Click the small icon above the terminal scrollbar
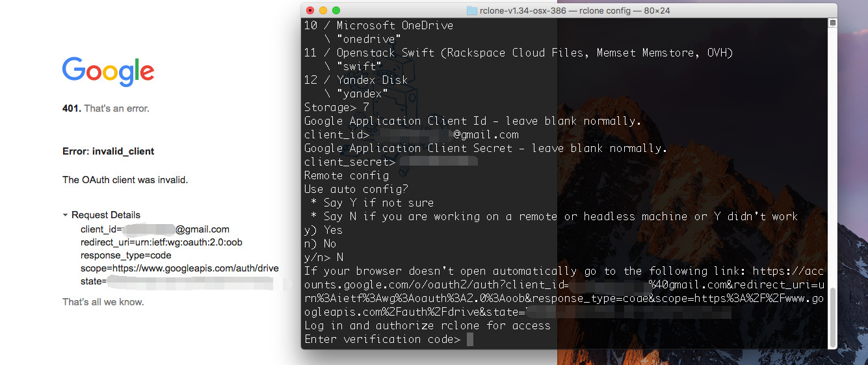 click(x=832, y=23)
